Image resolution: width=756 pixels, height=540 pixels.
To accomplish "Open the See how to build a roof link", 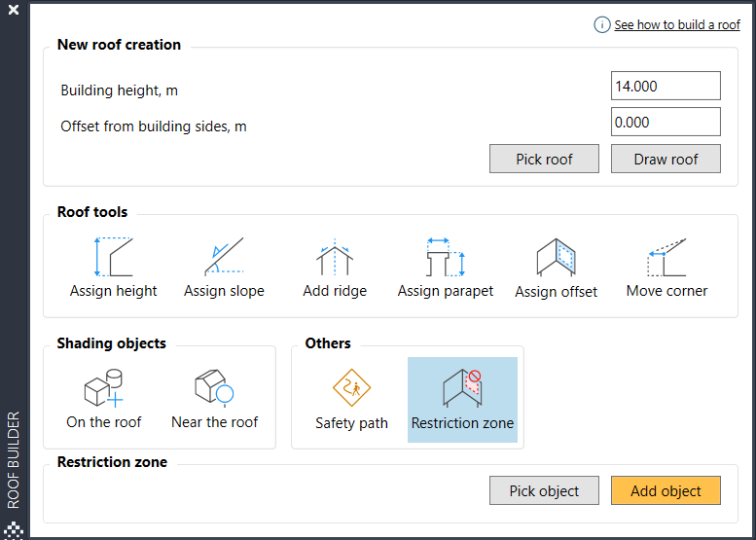I will tap(677, 24).
